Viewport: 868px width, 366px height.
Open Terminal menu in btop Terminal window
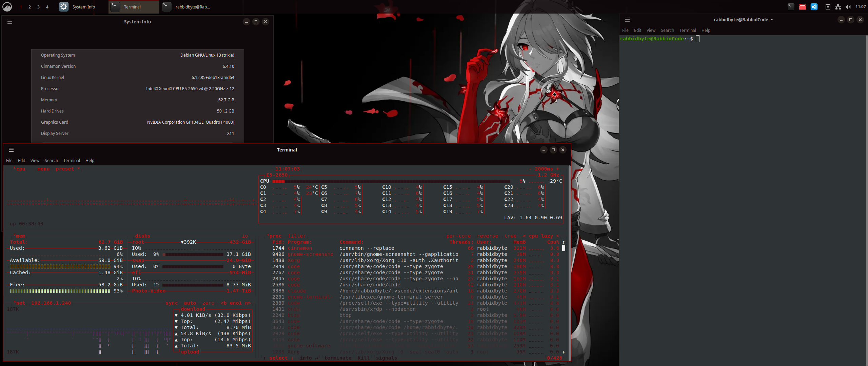click(x=72, y=161)
